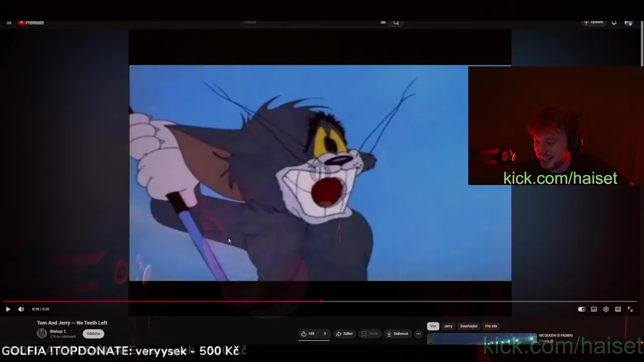Play the video
644x362 pixels.
tap(8, 309)
